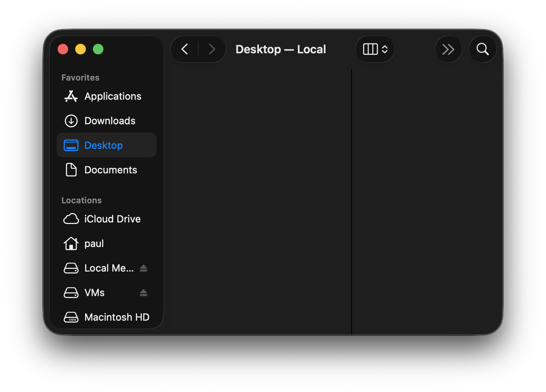
Task: Open the paul home folder
Action: point(94,244)
